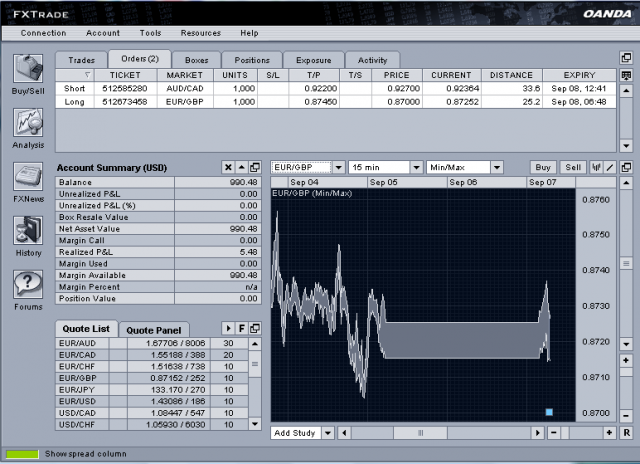Detach the chart panel
Image resolution: width=640 pixels, height=464 pixels.
626,167
